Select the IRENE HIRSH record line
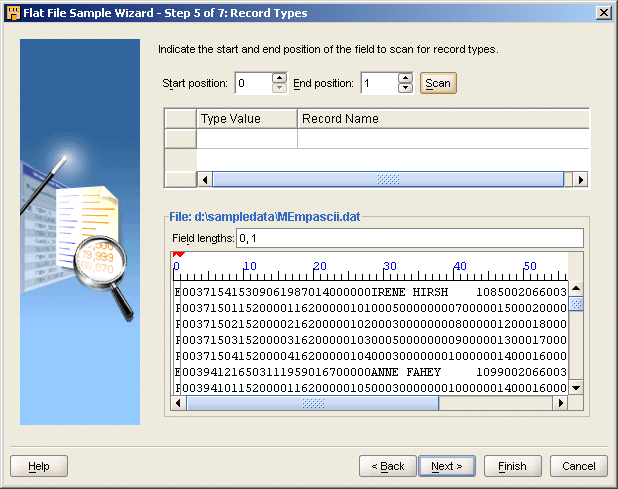This screenshot has width=618, height=489. click(370, 292)
